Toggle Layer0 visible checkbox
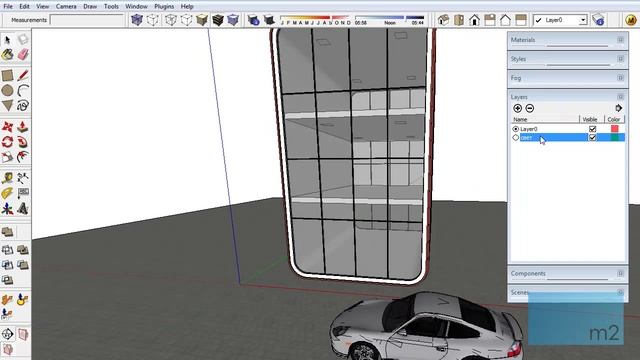640x360 pixels. [592, 129]
